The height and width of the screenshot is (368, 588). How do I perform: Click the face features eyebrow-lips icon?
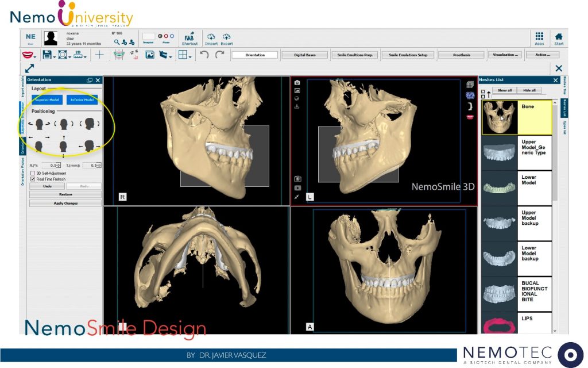(134, 55)
